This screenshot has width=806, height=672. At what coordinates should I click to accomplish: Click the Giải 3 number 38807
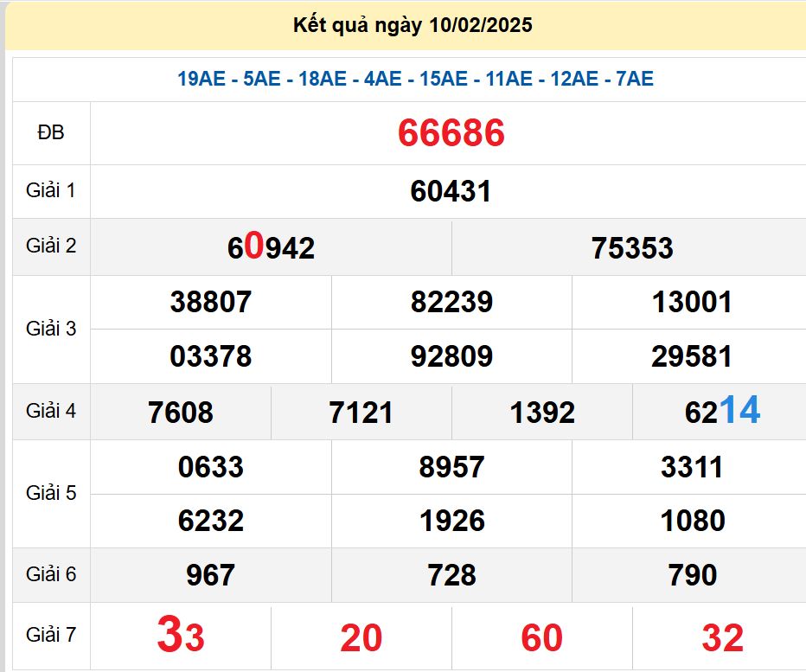tap(211, 302)
